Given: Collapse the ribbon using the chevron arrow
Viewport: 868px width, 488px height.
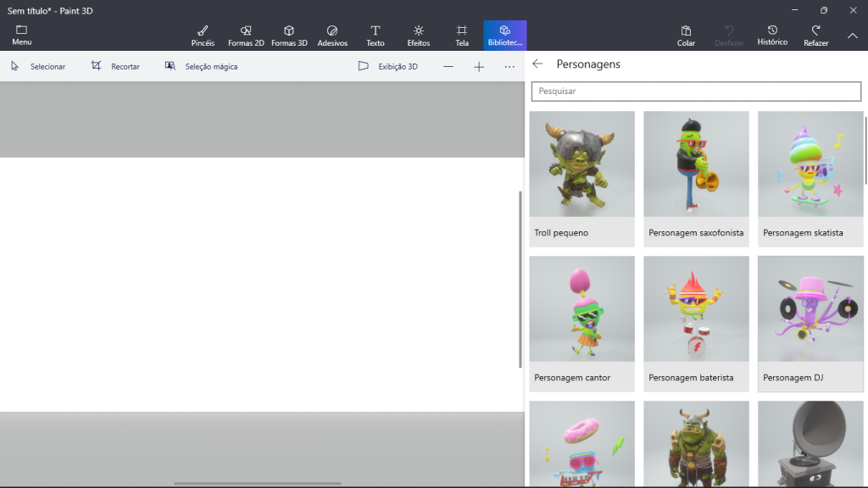Looking at the screenshot, I should point(852,36).
